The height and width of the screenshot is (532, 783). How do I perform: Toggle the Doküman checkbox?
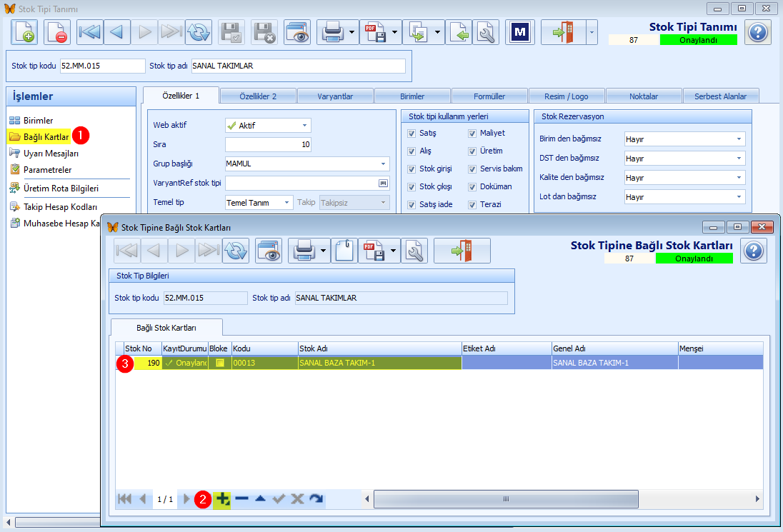(472, 186)
